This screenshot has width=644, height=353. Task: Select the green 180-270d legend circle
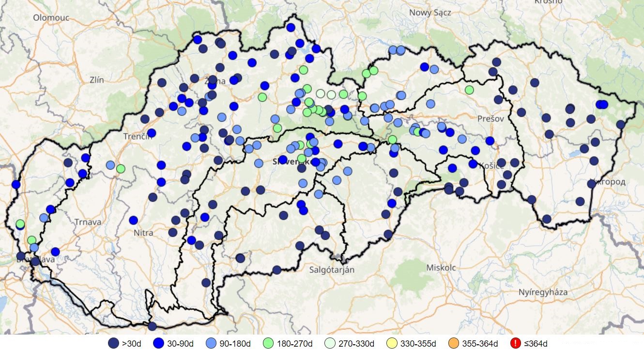[x=268, y=343]
